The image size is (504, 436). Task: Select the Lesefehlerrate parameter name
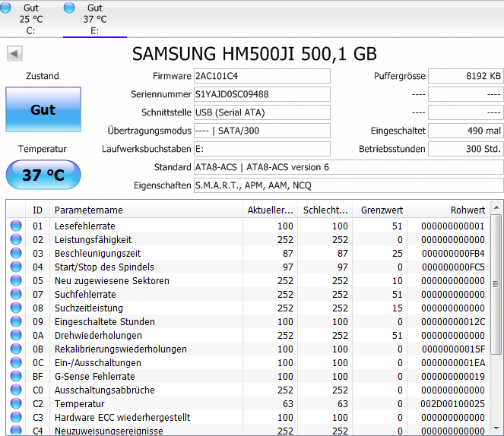click(x=85, y=226)
